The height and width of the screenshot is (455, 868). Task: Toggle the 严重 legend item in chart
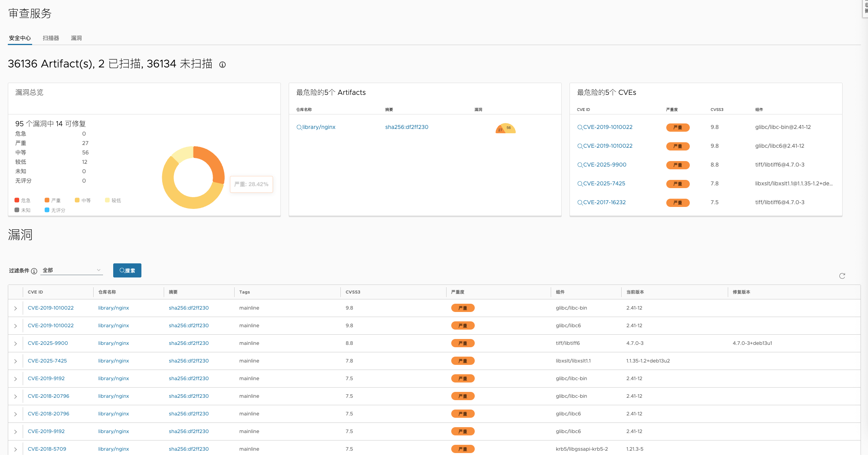tap(52, 200)
